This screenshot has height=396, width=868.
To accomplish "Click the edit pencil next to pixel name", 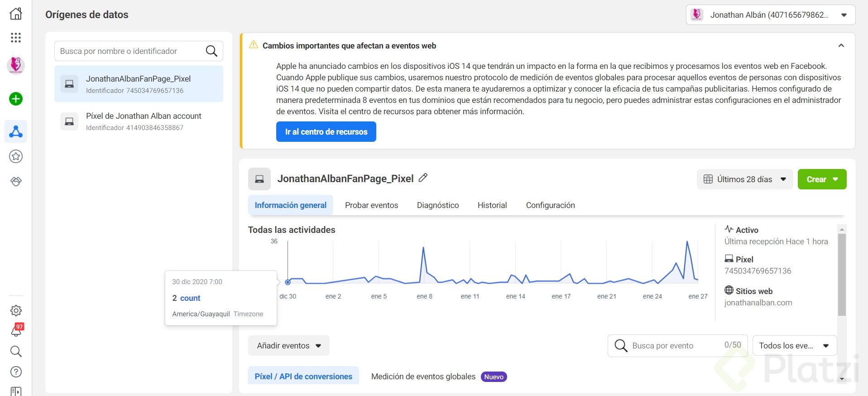I will tap(423, 178).
